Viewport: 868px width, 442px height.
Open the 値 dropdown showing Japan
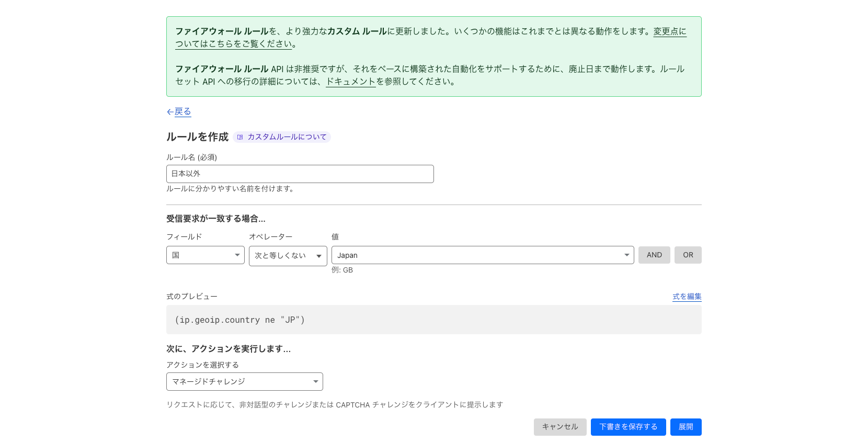coord(483,255)
